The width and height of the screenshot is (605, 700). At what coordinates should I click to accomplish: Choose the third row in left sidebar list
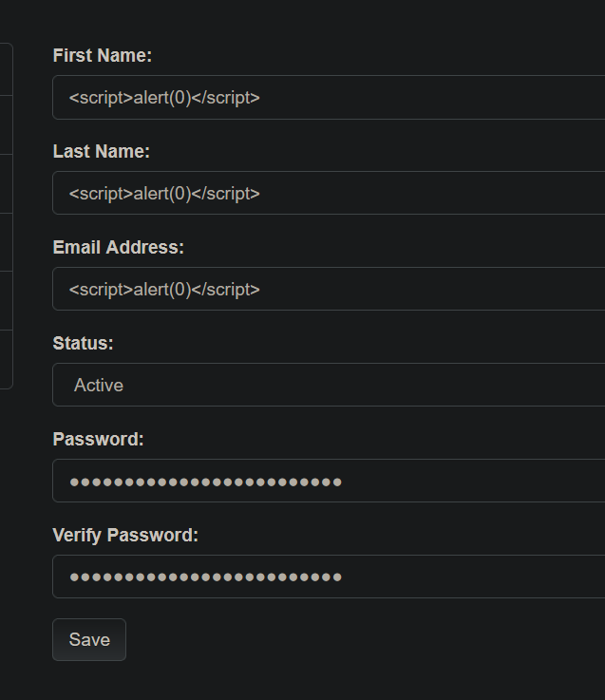[6, 184]
